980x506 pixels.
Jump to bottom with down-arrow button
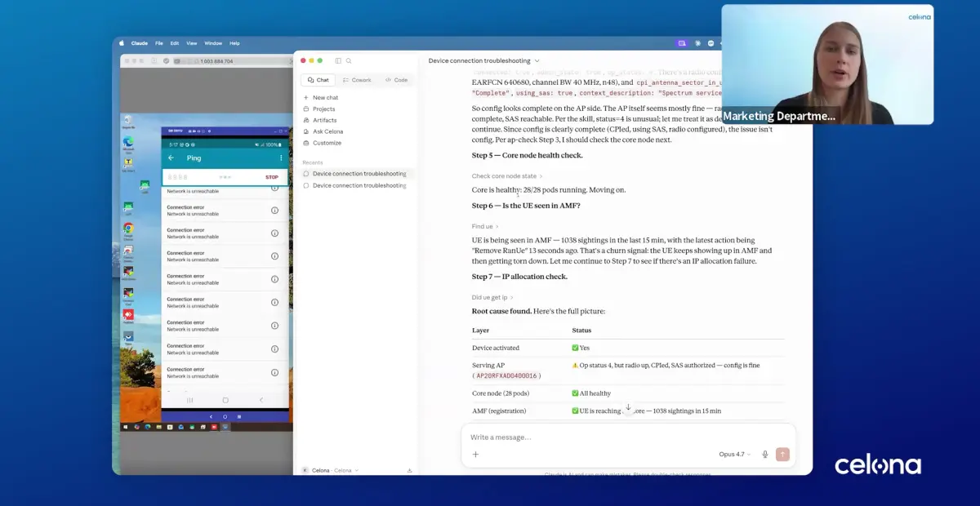pyautogui.click(x=628, y=407)
